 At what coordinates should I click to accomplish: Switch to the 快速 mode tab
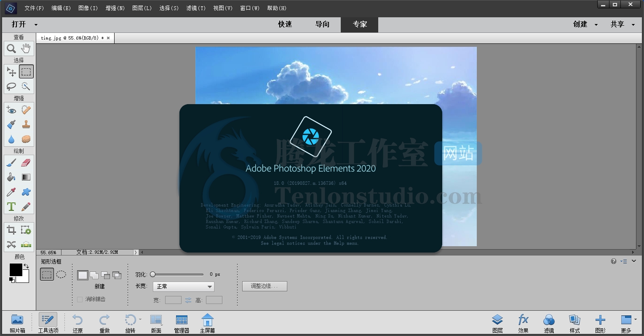(x=285, y=24)
